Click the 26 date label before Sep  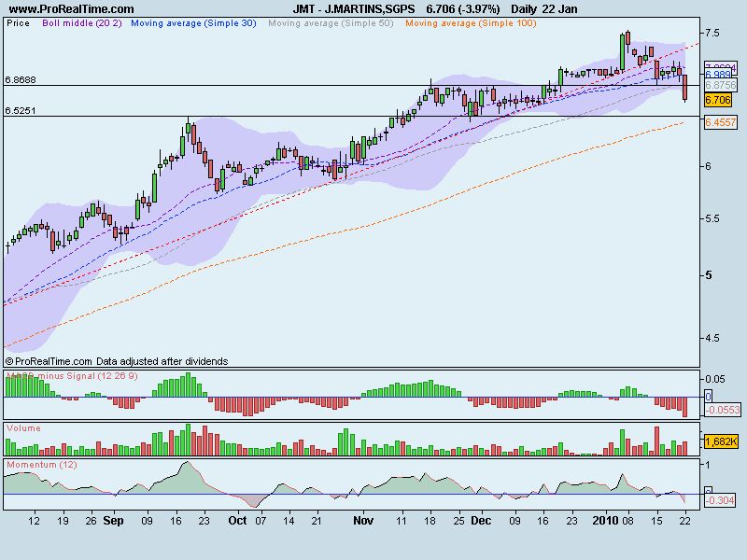(91, 521)
